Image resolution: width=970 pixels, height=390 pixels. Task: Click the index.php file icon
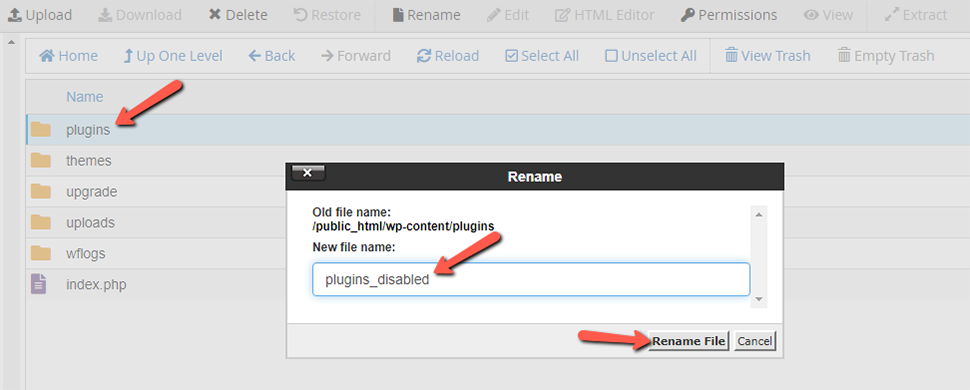click(x=39, y=284)
